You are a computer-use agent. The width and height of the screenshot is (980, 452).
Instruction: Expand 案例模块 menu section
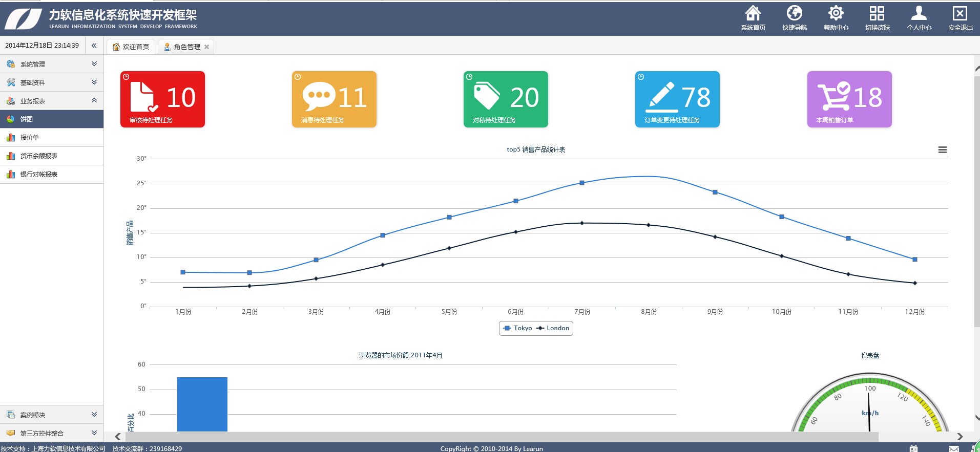pyautogui.click(x=52, y=415)
